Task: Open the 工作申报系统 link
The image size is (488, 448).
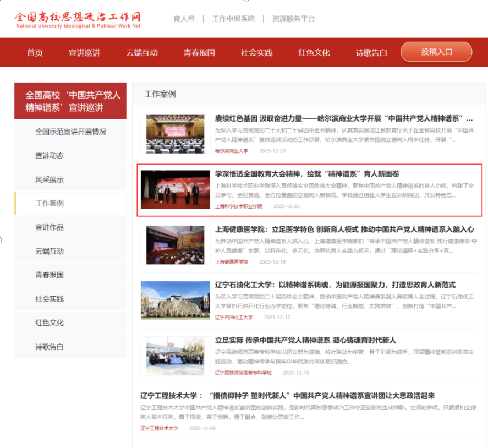Action: pos(233,19)
